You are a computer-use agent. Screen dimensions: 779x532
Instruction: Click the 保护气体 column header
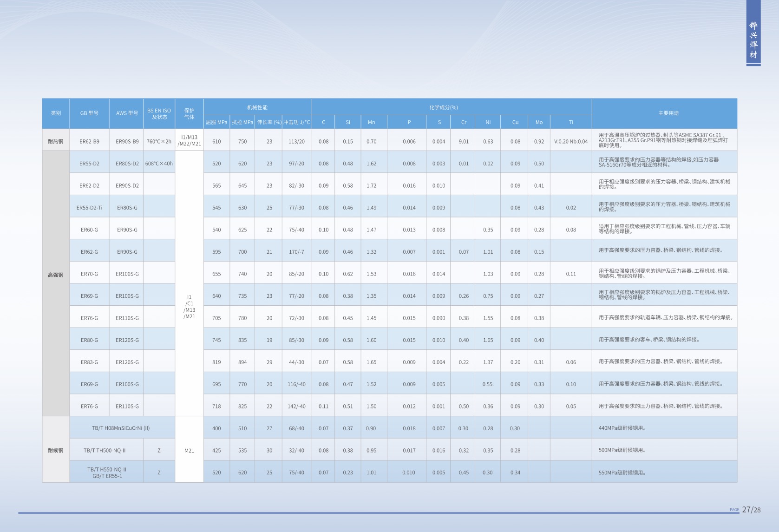189,114
